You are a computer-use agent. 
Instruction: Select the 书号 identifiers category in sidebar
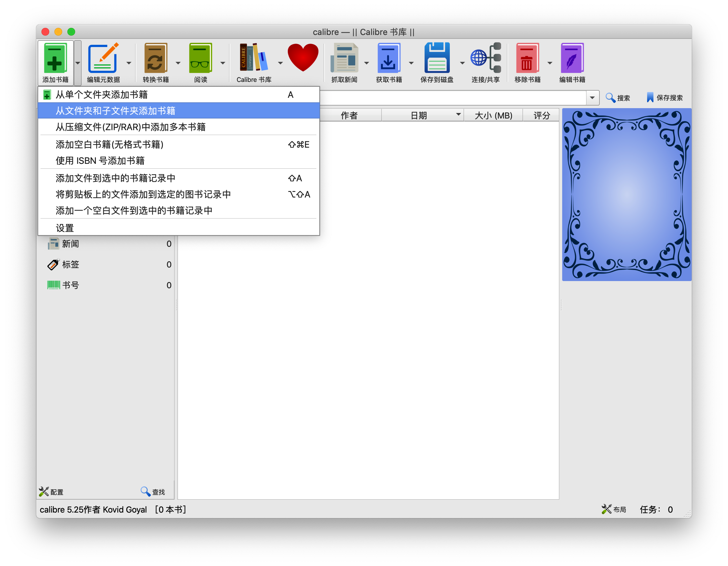coord(109,285)
